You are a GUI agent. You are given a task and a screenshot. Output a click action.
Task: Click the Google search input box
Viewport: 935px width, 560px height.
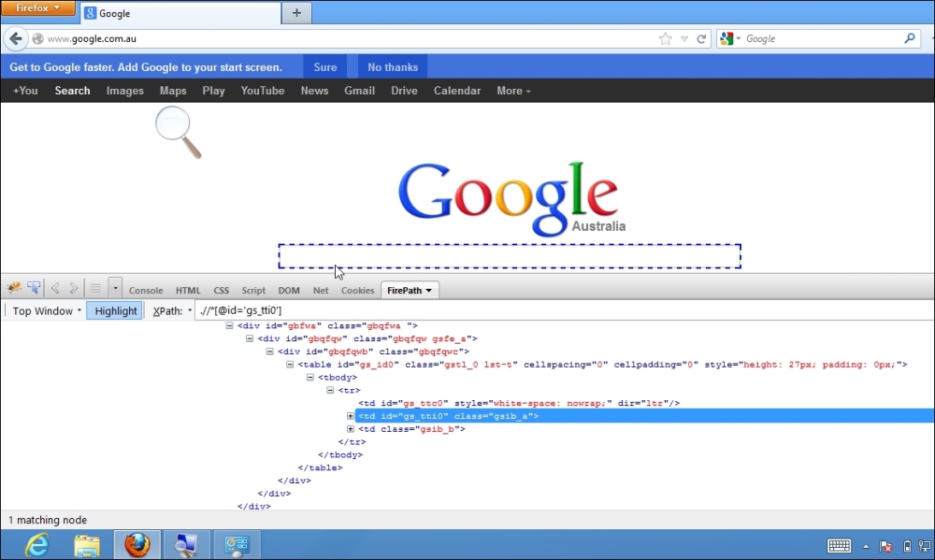(x=510, y=256)
